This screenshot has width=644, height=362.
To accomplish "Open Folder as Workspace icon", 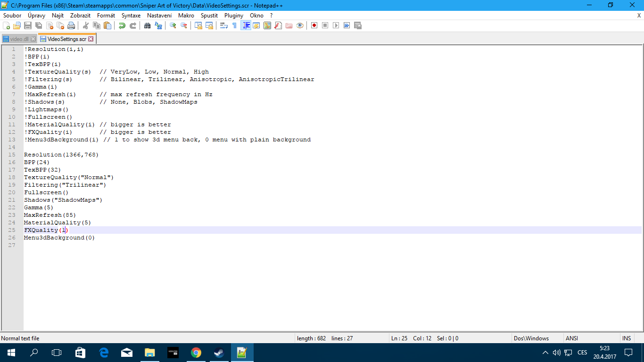I will tap(289, 25).
